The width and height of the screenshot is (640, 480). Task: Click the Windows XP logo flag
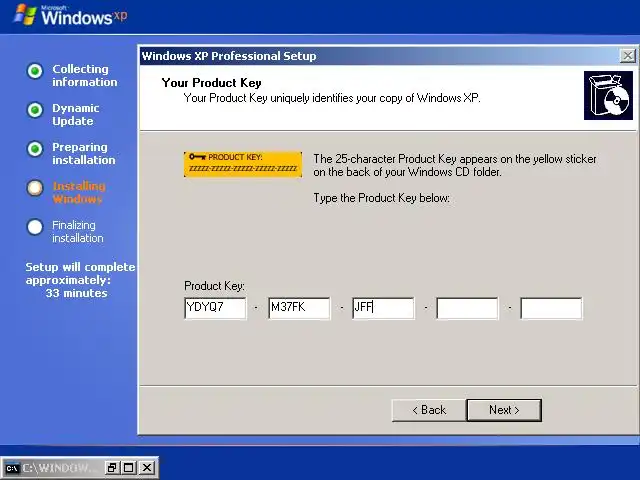(x=24, y=15)
